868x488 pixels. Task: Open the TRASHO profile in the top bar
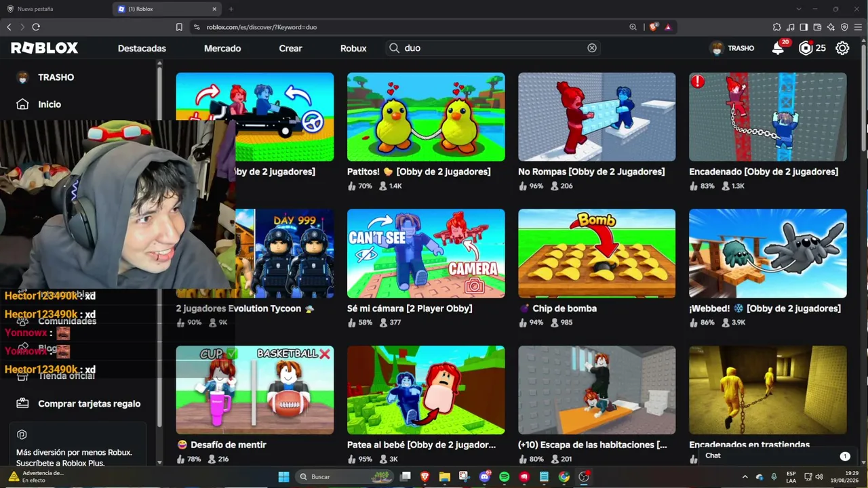732,48
